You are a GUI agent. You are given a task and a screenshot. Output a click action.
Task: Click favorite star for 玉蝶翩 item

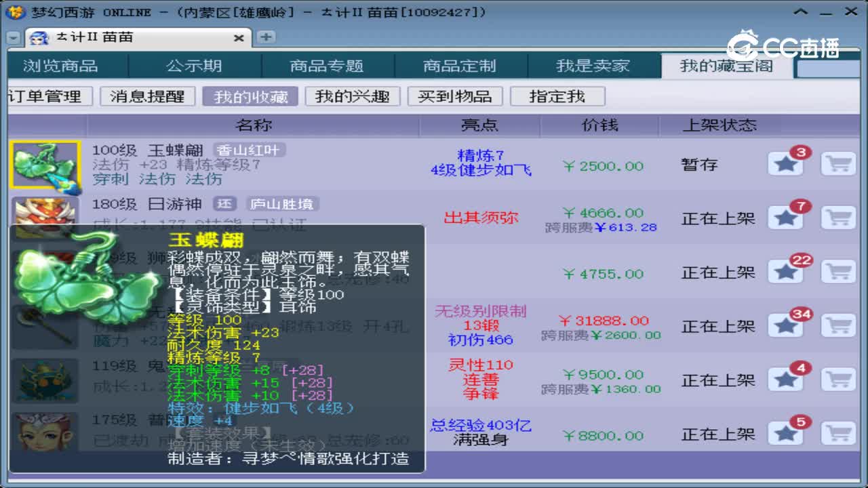pyautogui.click(x=786, y=164)
